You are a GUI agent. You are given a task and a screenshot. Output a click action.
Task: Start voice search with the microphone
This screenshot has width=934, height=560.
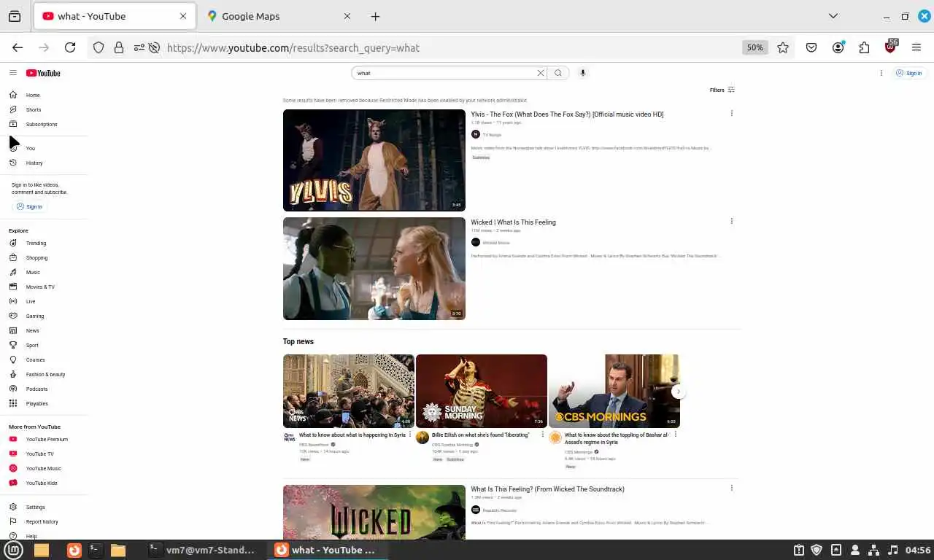coord(582,73)
